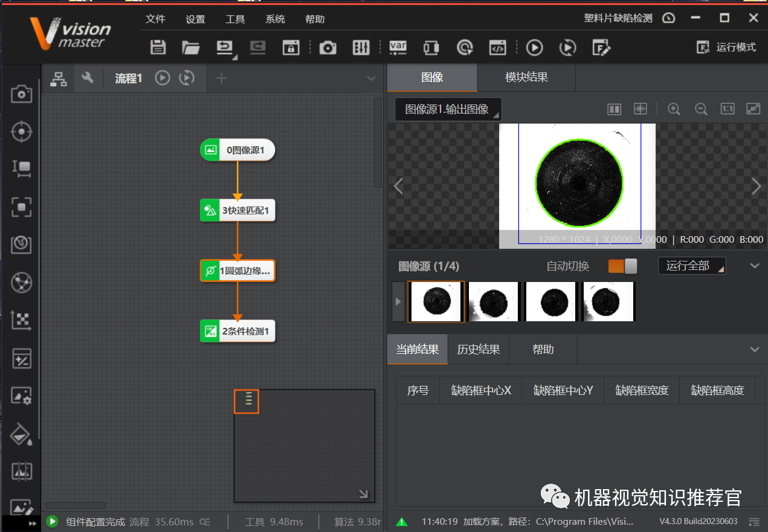Click the wrench settings icon in flow bar

coord(88,77)
